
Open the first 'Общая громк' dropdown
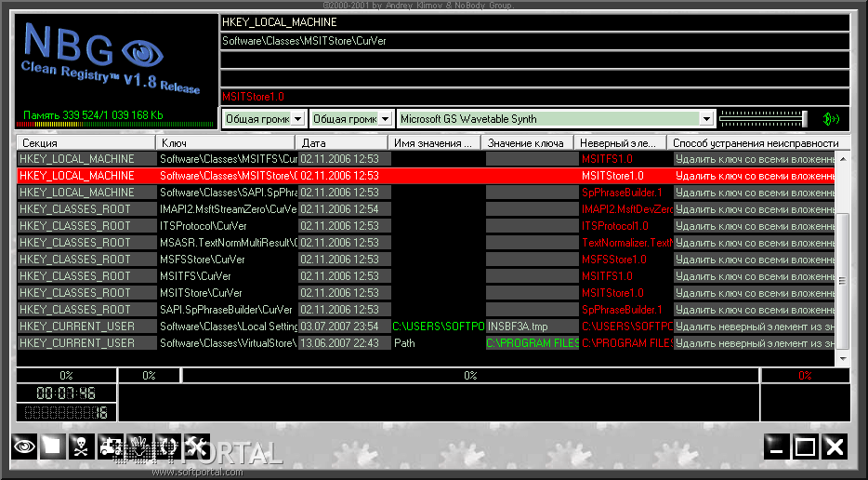296,119
